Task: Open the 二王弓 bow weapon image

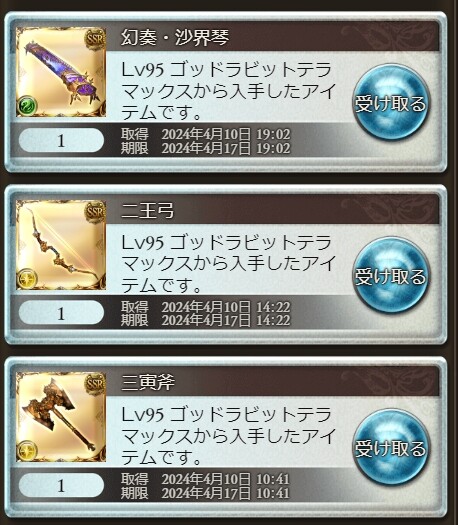Action: 61,245
